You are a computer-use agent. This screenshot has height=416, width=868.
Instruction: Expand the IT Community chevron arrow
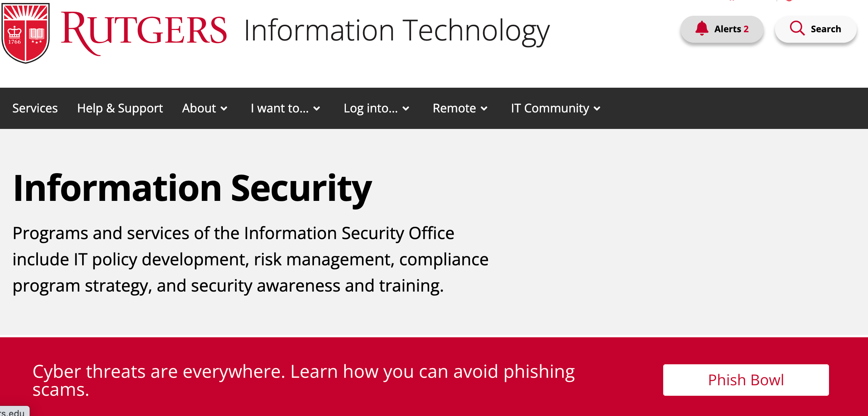click(x=597, y=109)
